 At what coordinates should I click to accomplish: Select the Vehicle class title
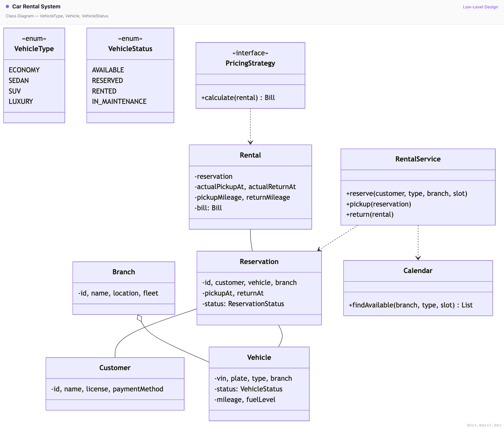(259, 358)
